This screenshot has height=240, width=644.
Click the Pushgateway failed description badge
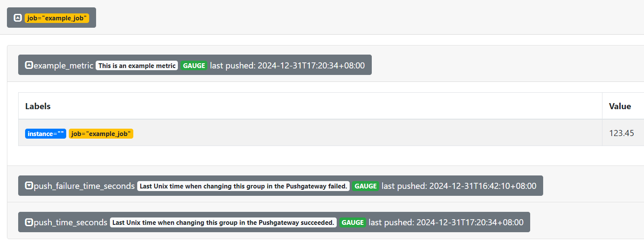[x=244, y=186]
